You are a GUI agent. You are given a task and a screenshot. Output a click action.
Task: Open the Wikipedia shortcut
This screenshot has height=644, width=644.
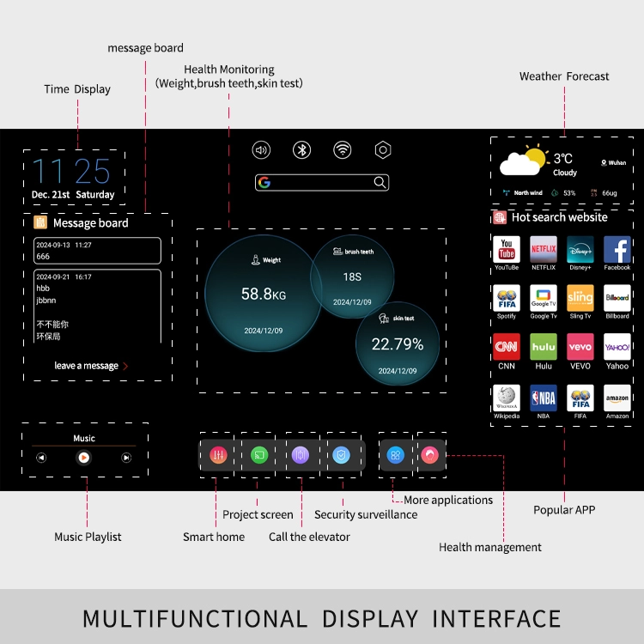point(507,398)
